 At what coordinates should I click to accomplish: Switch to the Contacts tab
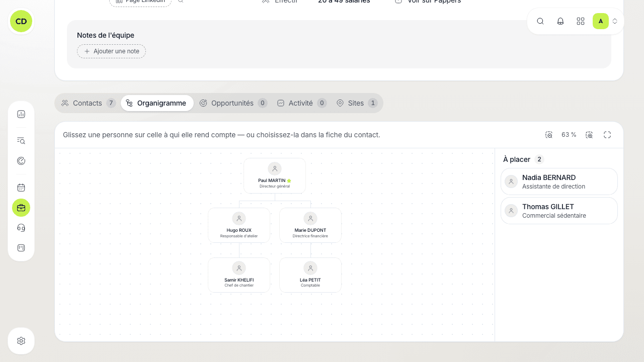point(88,103)
